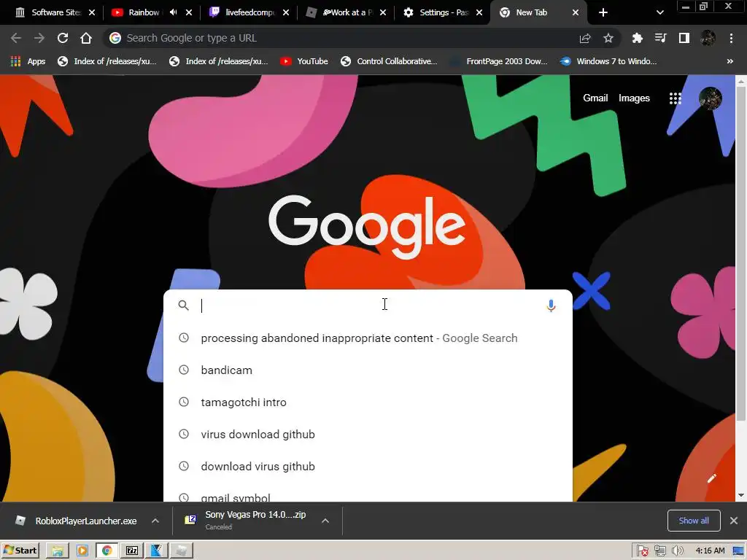Image resolution: width=747 pixels, height=560 pixels.
Task: Open Windows Explorer taskbar icon
Action: [57, 551]
